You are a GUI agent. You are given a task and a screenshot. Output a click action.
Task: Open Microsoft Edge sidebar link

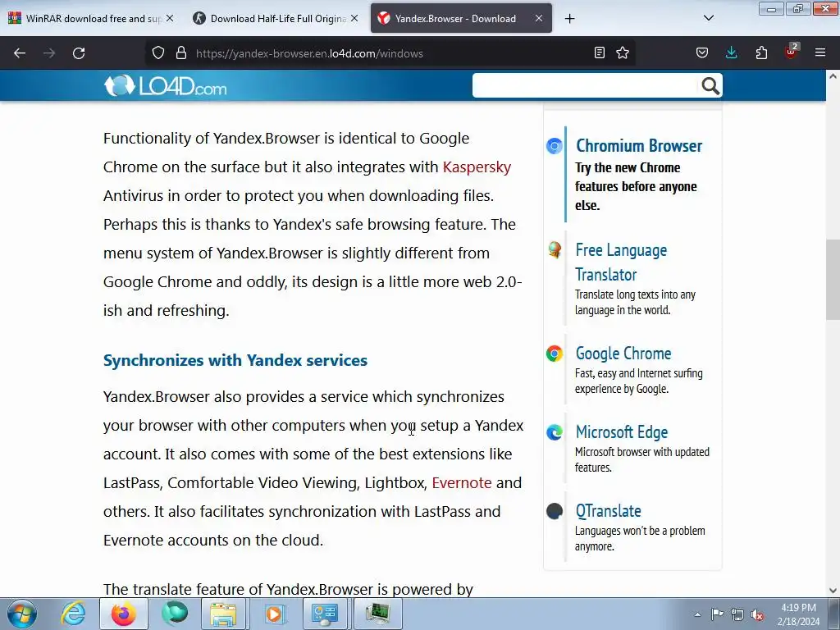(x=622, y=431)
